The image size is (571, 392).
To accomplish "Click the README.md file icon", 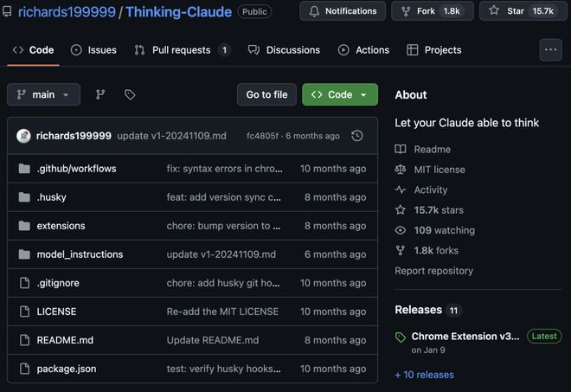I will pyautogui.click(x=24, y=340).
